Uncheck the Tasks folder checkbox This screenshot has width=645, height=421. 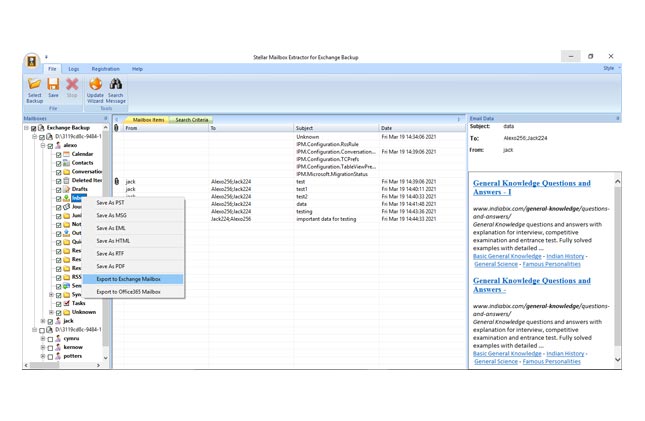58,304
